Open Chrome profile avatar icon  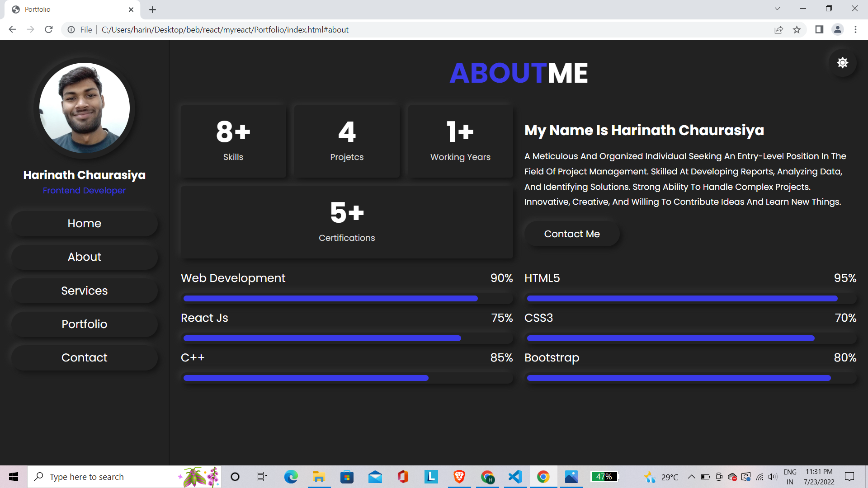coord(837,30)
